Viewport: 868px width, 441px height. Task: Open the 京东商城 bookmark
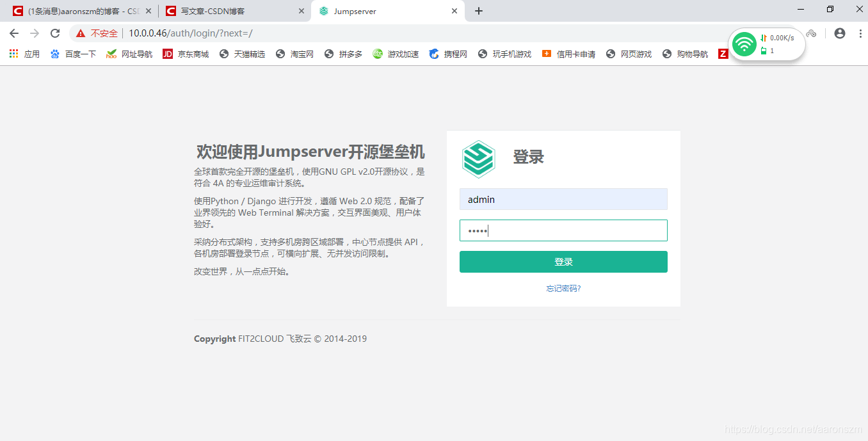coord(186,54)
